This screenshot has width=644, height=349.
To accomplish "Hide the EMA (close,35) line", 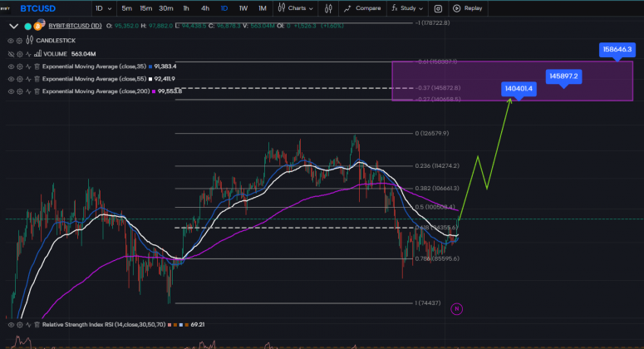I will 11,66.
